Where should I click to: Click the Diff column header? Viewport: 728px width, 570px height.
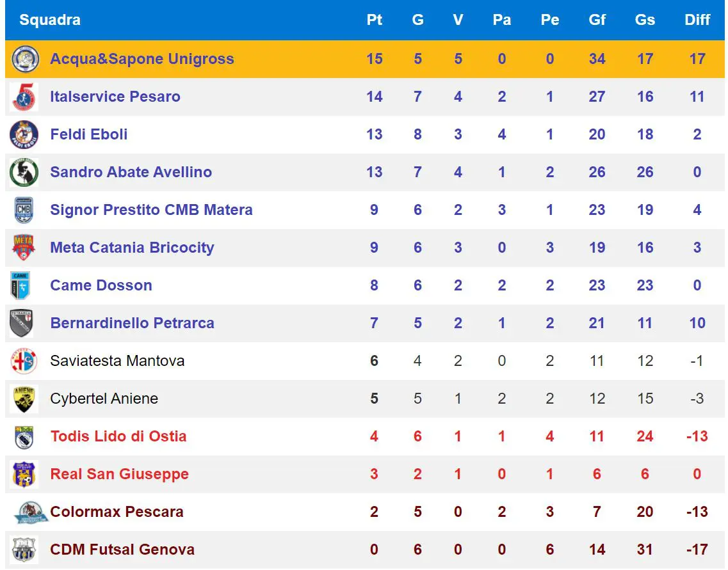(x=697, y=20)
